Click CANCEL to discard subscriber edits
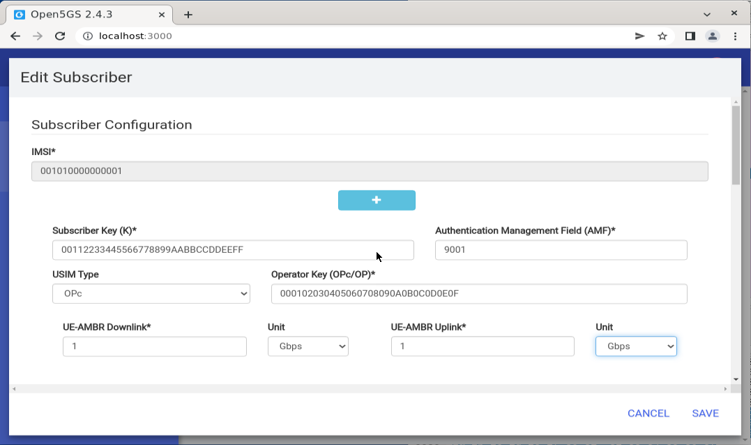The height and width of the screenshot is (445, 751). pyautogui.click(x=648, y=413)
